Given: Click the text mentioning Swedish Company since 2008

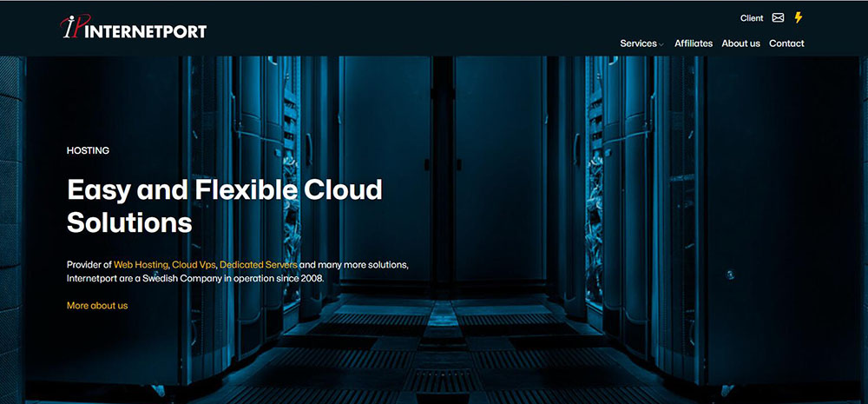Looking at the screenshot, I should (x=195, y=278).
